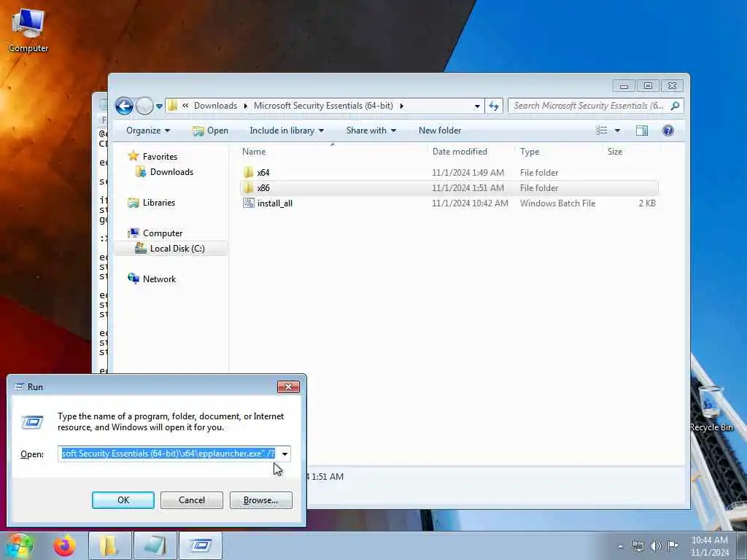Refresh the folder view
Viewport: 747px width, 560px height.
point(494,106)
